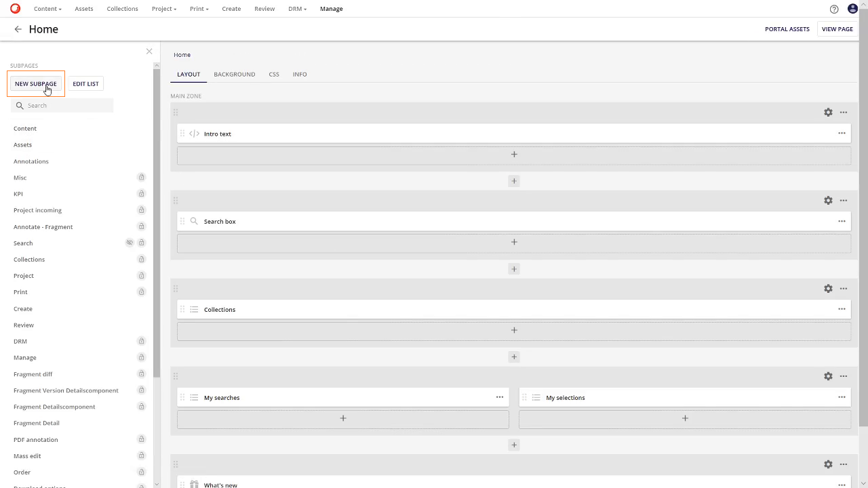
Task: Click the back arrow next to Home
Action: (x=18, y=29)
